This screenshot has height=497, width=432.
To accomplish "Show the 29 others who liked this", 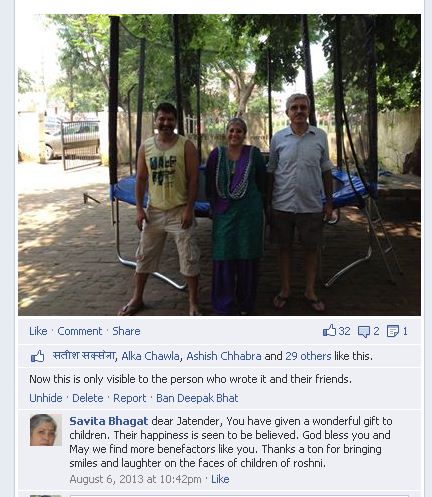I will pos(308,356).
